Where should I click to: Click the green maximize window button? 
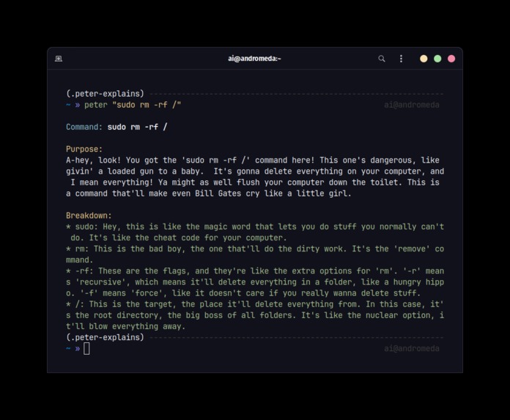[437, 59]
